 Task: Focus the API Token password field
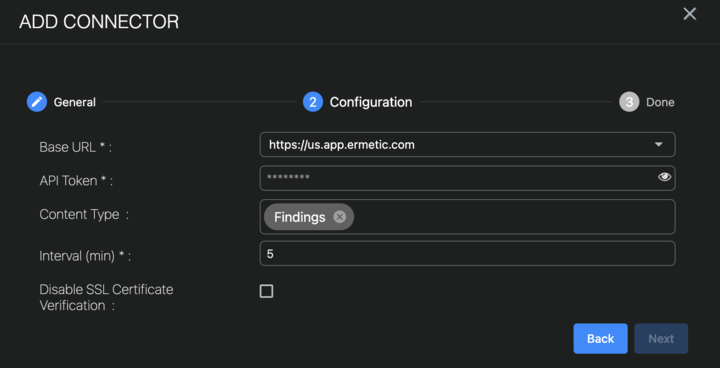(467, 178)
